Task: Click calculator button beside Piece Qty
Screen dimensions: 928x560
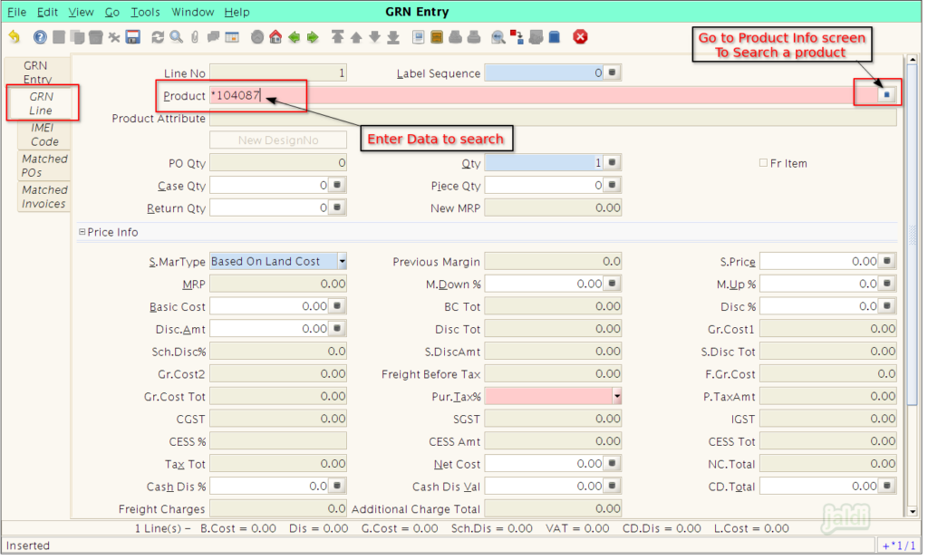Action: tap(613, 185)
